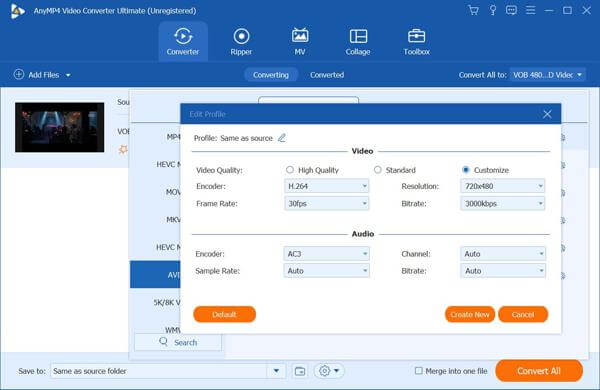Switch to the Collage tab
This screenshot has height=390, width=600.
358,41
